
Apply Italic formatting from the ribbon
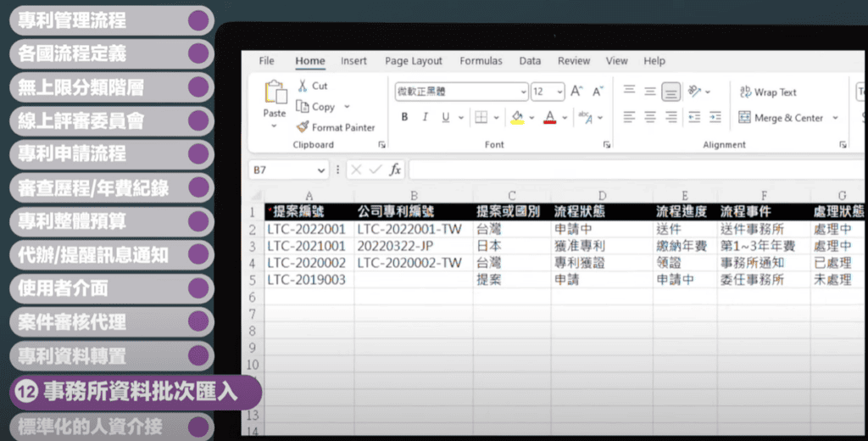pos(426,118)
